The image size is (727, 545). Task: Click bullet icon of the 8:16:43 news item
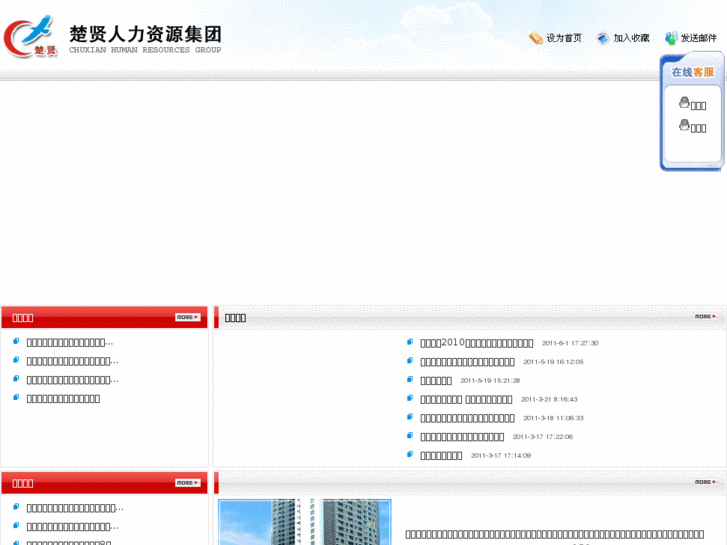click(x=410, y=398)
